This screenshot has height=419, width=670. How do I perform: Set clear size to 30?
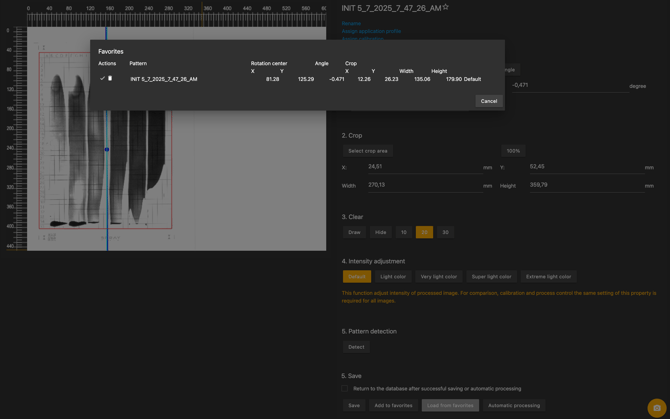pyautogui.click(x=445, y=232)
